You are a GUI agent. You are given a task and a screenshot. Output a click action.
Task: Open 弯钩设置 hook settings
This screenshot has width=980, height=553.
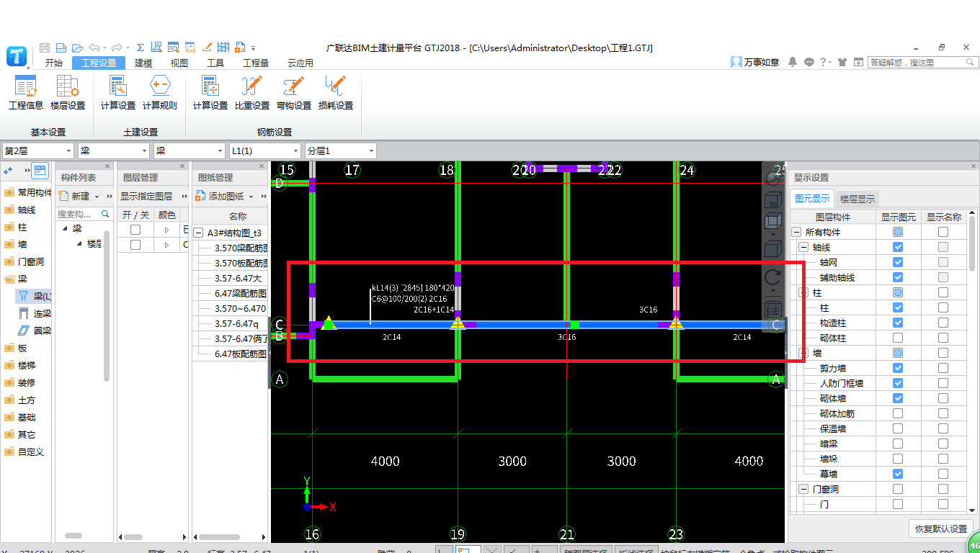pyautogui.click(x=293, y=94)
